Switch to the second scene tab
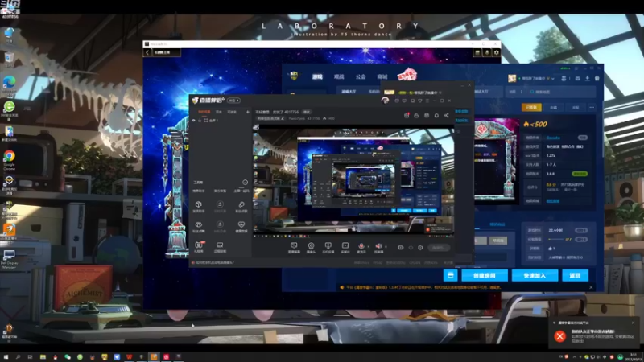Image resolution: width=644 pixels, height=362 pixels. [219, 112]
